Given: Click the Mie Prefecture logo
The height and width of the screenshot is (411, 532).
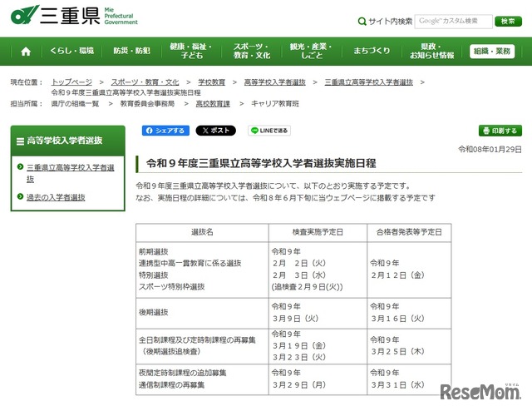Looking at the screenshot, I should coord(74,16).
